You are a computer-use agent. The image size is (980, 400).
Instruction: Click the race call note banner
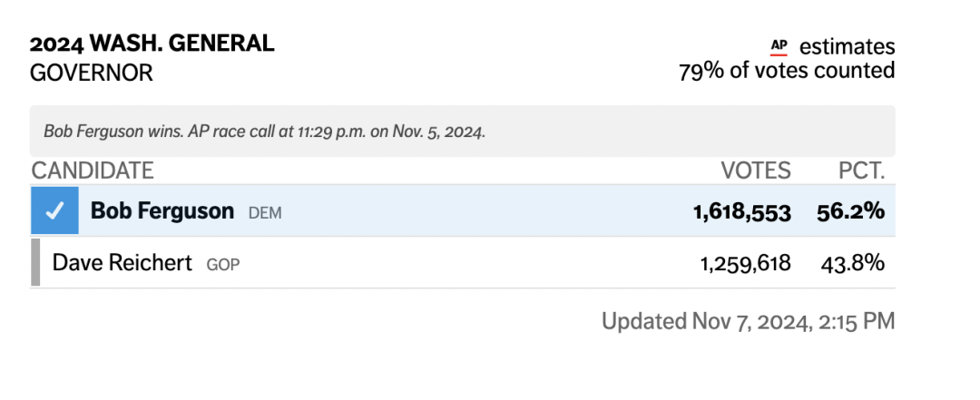[x=463, y=132]
